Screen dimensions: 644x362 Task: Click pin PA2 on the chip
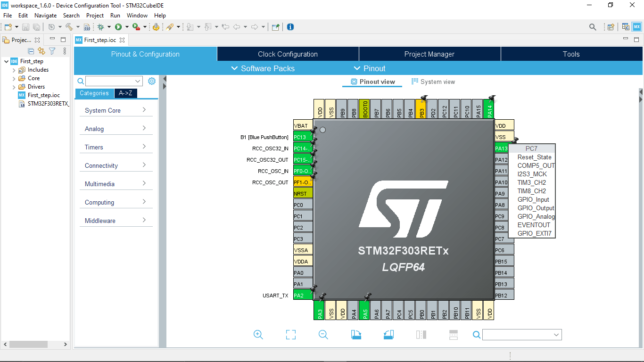(x=303, y=296)
